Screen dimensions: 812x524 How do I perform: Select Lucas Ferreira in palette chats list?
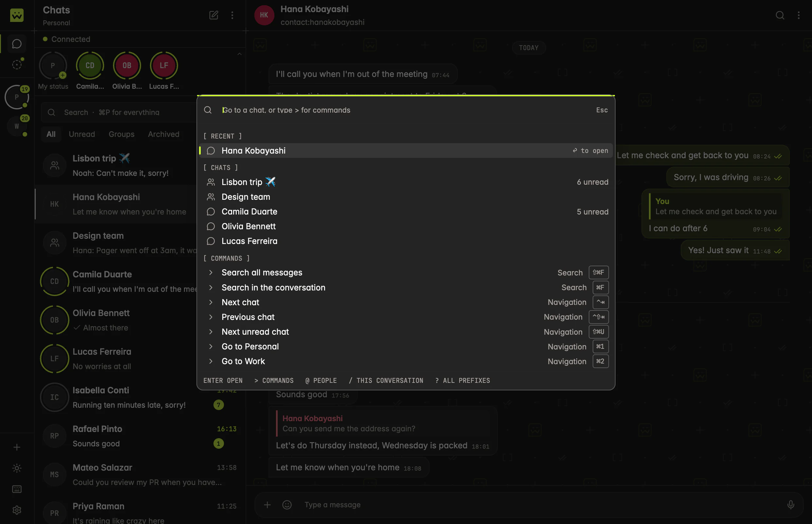405,241
